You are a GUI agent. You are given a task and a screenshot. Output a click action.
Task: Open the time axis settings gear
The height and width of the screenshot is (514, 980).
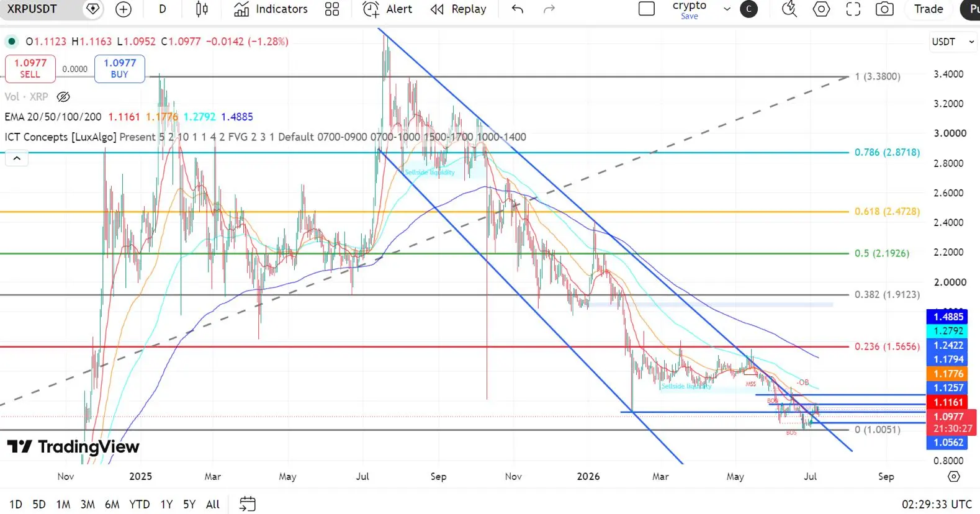click(x=954, y=477)
